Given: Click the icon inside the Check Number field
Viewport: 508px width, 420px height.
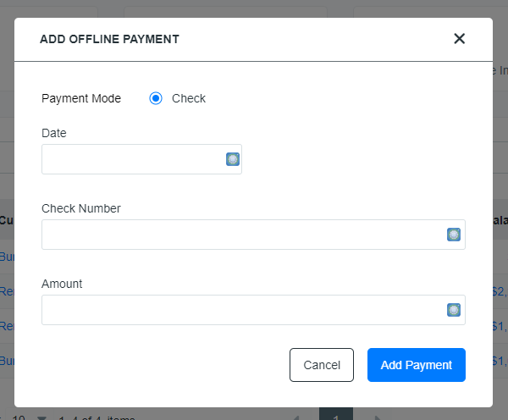Looking at the screenshot, I should (454, 235).
